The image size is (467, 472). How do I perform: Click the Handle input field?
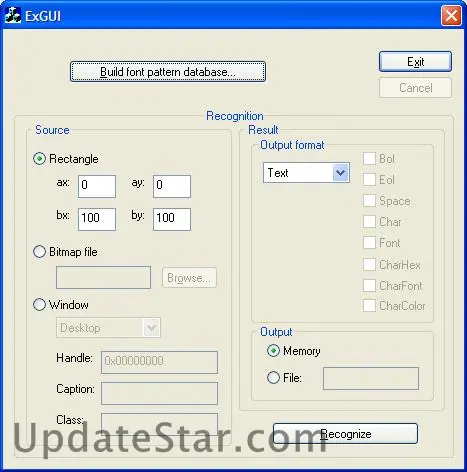(159, 362)
